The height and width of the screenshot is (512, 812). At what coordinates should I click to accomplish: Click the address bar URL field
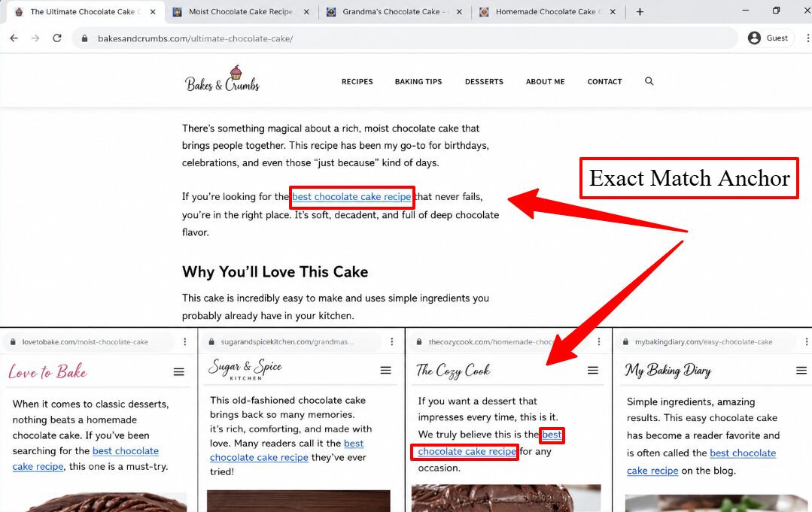[404, 38]
